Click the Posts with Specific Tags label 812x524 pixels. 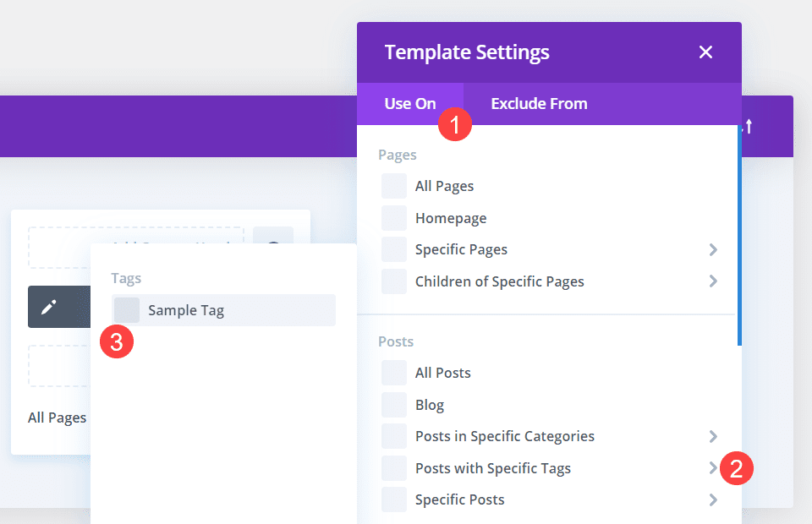coord(493,468)
